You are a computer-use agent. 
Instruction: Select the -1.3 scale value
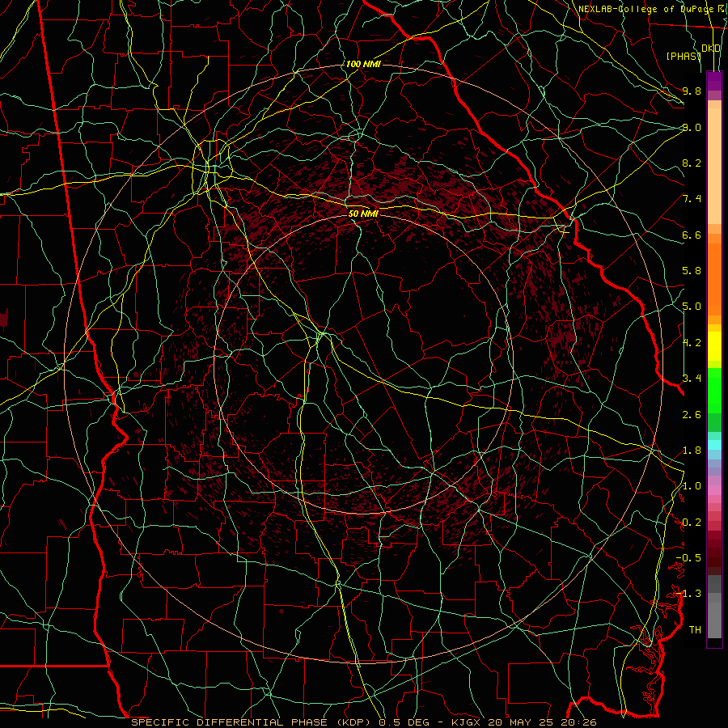[688, 594]
